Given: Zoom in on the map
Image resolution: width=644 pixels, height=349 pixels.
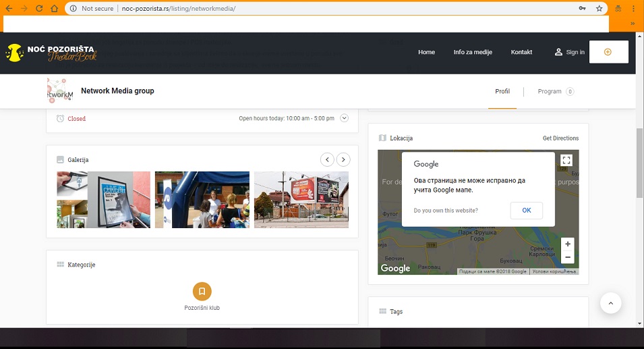Looking at the screenshot, I should [568, 244].
